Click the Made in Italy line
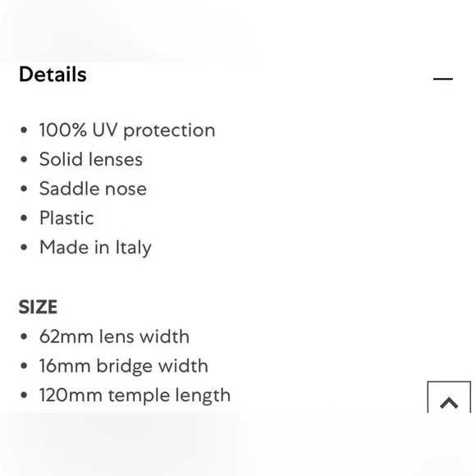This screenshot has height=476, width=476. 95,247
